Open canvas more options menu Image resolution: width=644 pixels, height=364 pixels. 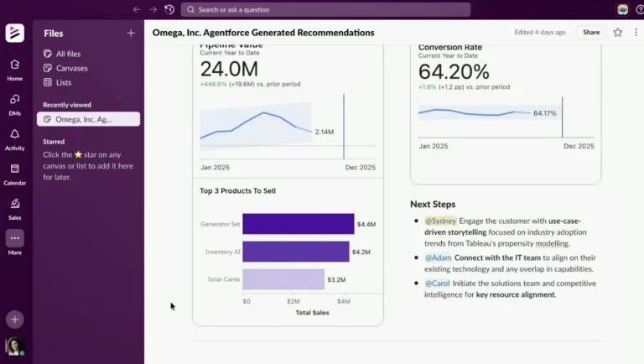pos(635,33)
